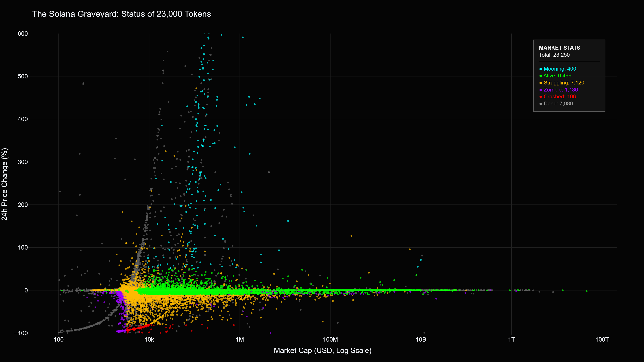
Task: Toggle visibility of the Crashed: 106 series
Action: pos(560,97)
